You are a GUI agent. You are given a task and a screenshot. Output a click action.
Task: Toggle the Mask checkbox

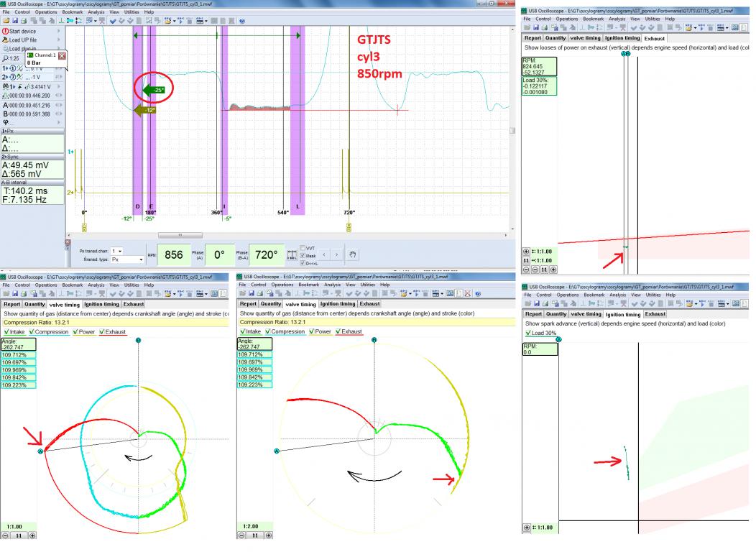[303, 255]
